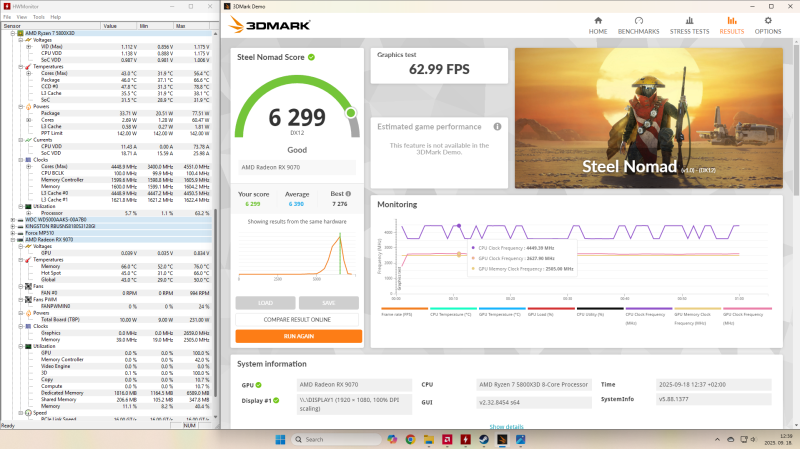This screenshot has height=449, width=800.
Task: Toggle the CPU Clock Frequency purple legend
Action: point(648,315)
